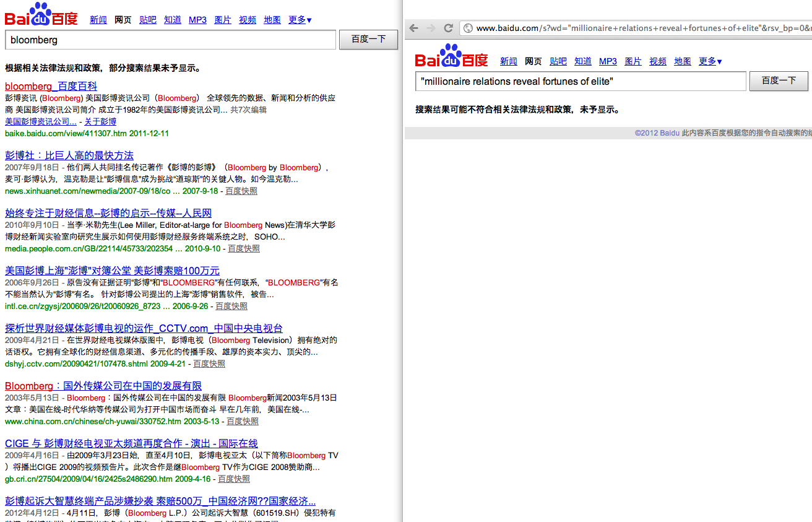Click the 'millionaire relations' search field in right window

[581, 81]
